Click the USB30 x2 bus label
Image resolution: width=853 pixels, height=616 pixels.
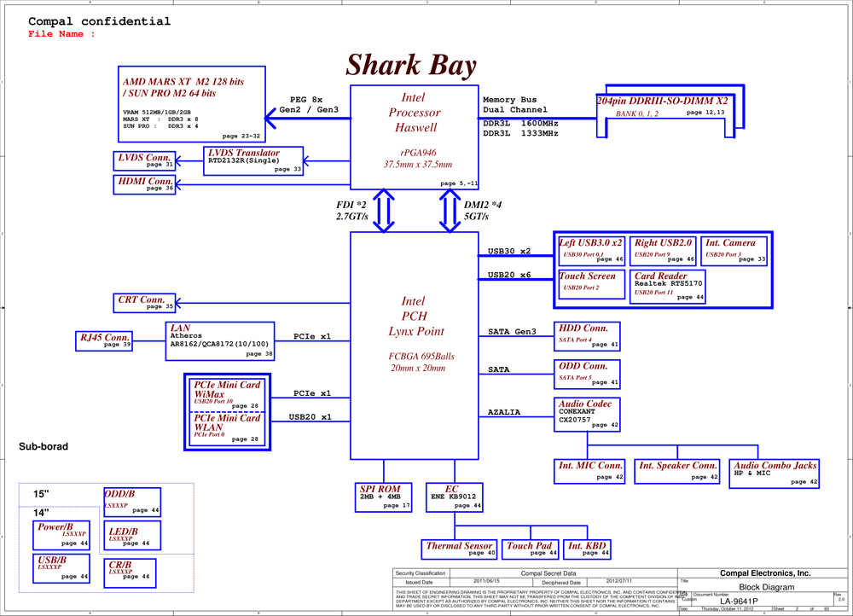(509, 252)
